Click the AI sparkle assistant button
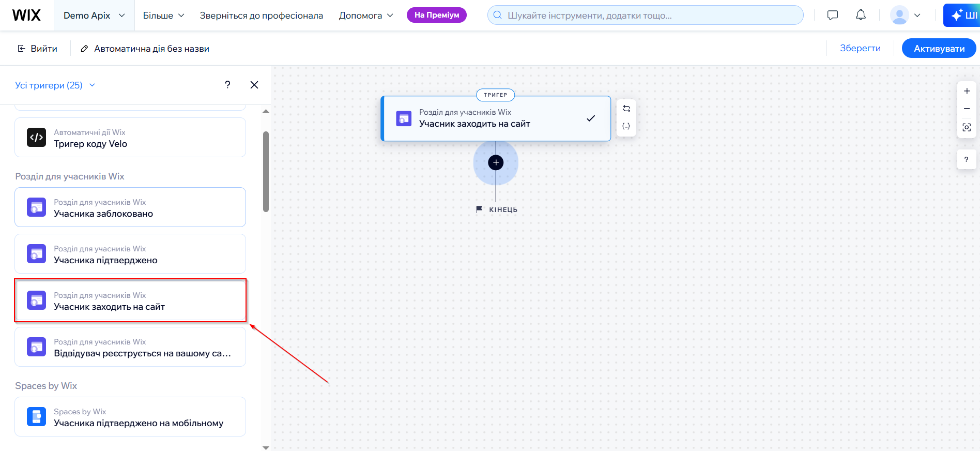980x451 pixels. pos(961,15)
